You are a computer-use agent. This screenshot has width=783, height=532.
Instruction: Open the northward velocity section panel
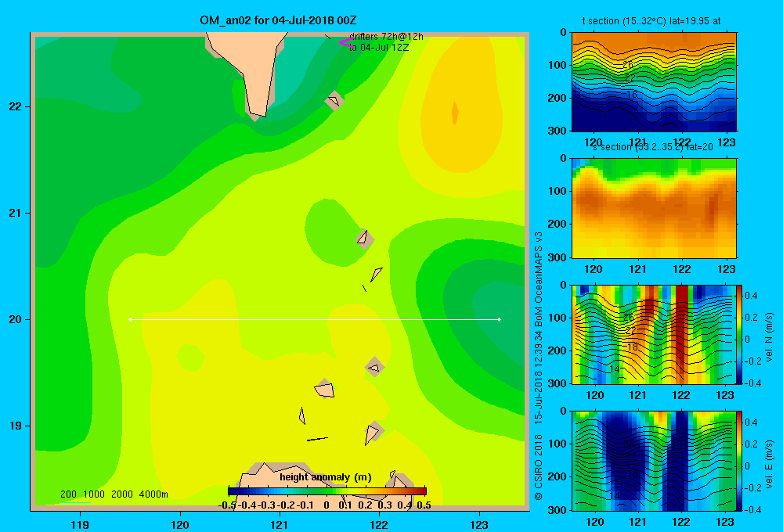coord(654,334)
